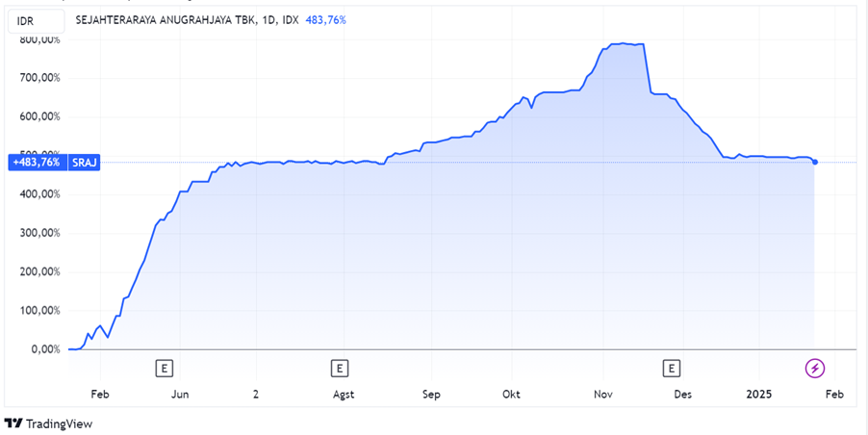868x435 pixels.
Task: Click the 700,00% axis label
Action: click(40, 78)
